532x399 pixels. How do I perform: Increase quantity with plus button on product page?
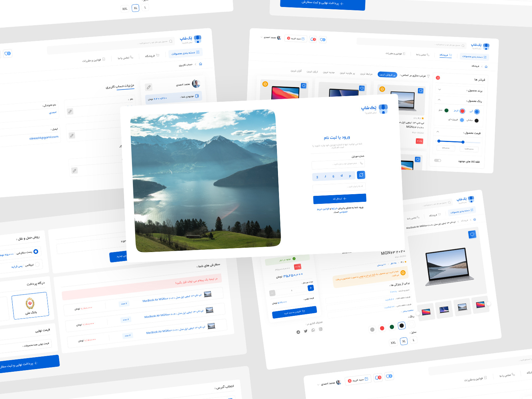click(x=311, y=288)
